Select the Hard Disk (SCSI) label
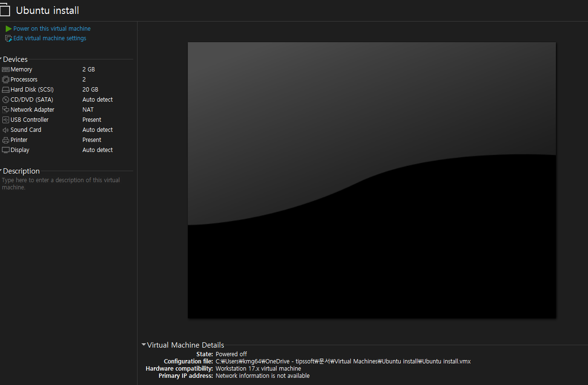This screenshot has width=588, height=385. click(32, 90)
